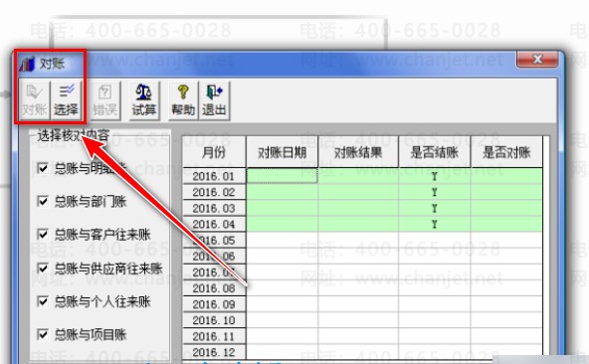Run 试算 trial balance scales icon

point(144,100)
